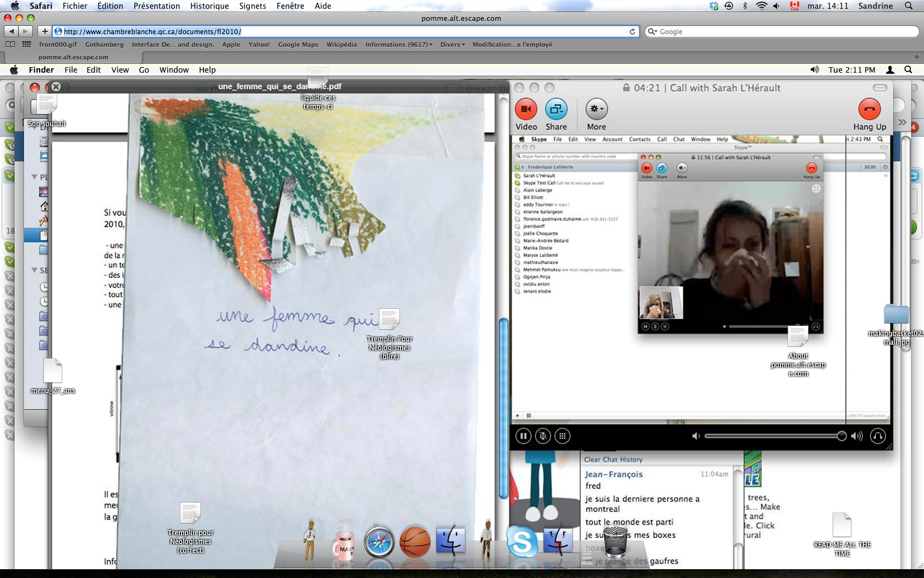This screenshot has width=924, height=578.
Task: Open the Trash in the Dock
Action: 615,542
